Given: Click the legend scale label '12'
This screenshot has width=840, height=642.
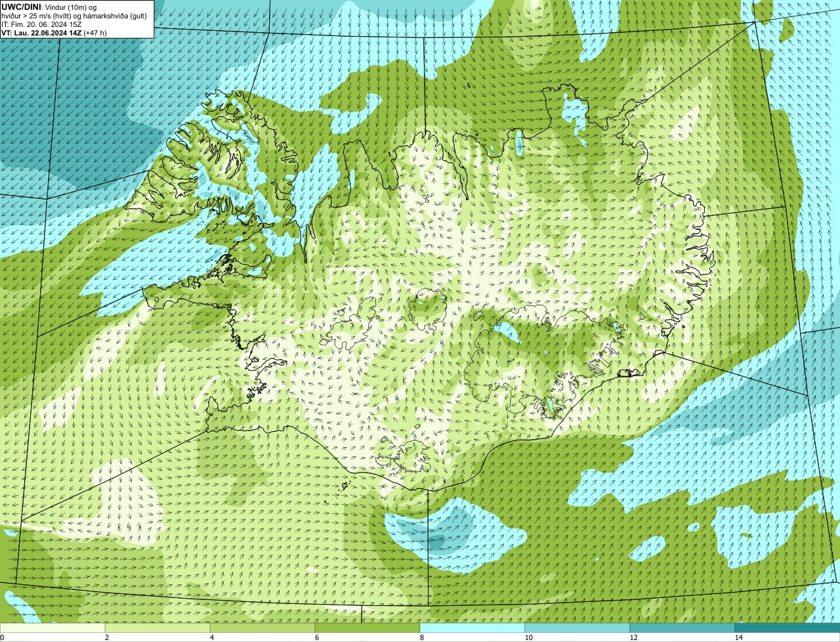Looking at the screenshot, I should point(633,637).
